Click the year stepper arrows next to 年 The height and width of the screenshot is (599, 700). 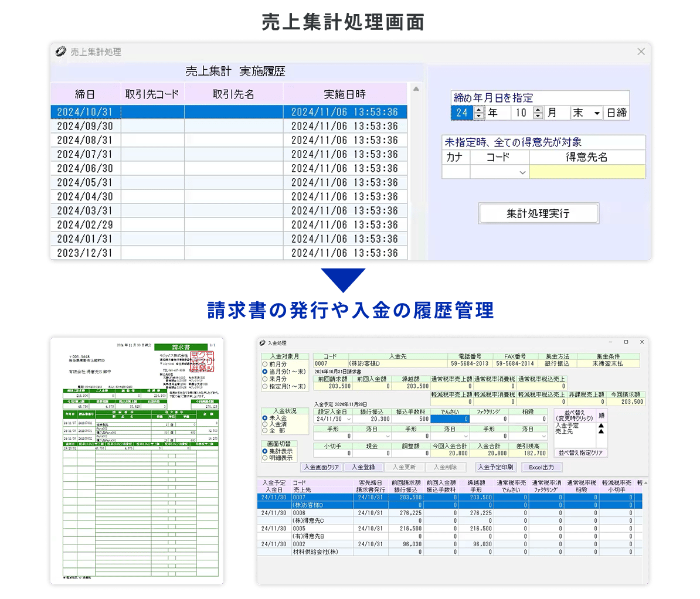click(478, 113)
